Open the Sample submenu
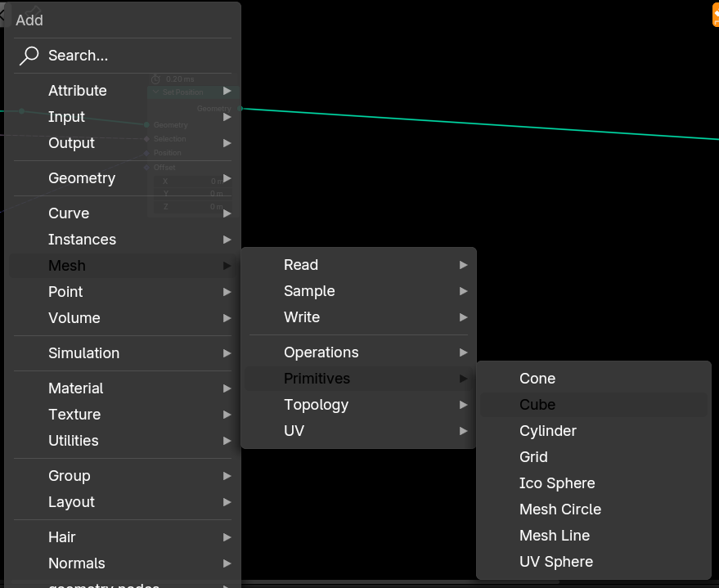Image resolution: width=719 pixels, height=588 pixels. coord(358,291)
